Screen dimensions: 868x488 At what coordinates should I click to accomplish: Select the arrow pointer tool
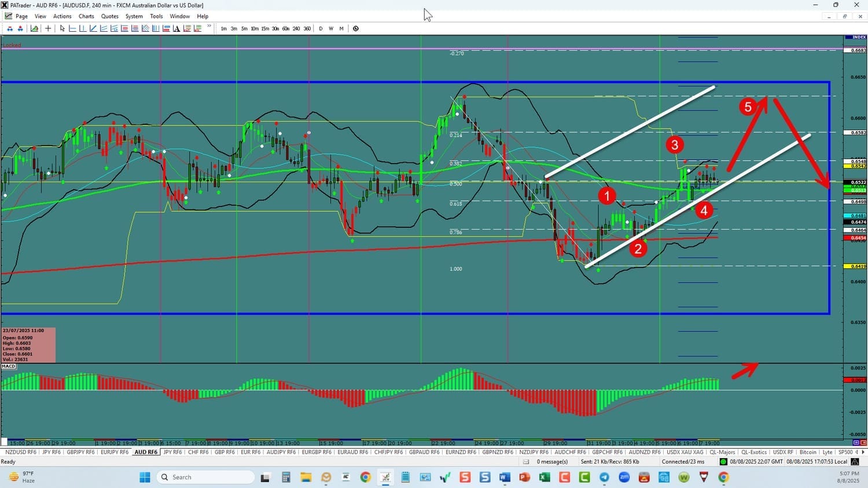[x=62, y=28]
